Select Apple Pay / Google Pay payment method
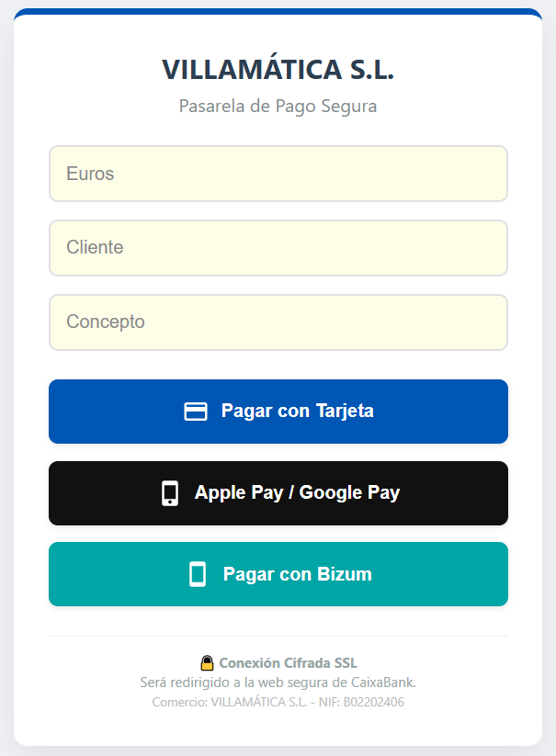556x756 pixels. point(278,493)
